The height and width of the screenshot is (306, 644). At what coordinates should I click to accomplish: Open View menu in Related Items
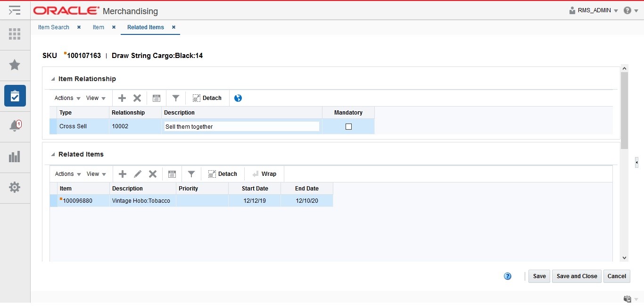click(x=96, y=174)
